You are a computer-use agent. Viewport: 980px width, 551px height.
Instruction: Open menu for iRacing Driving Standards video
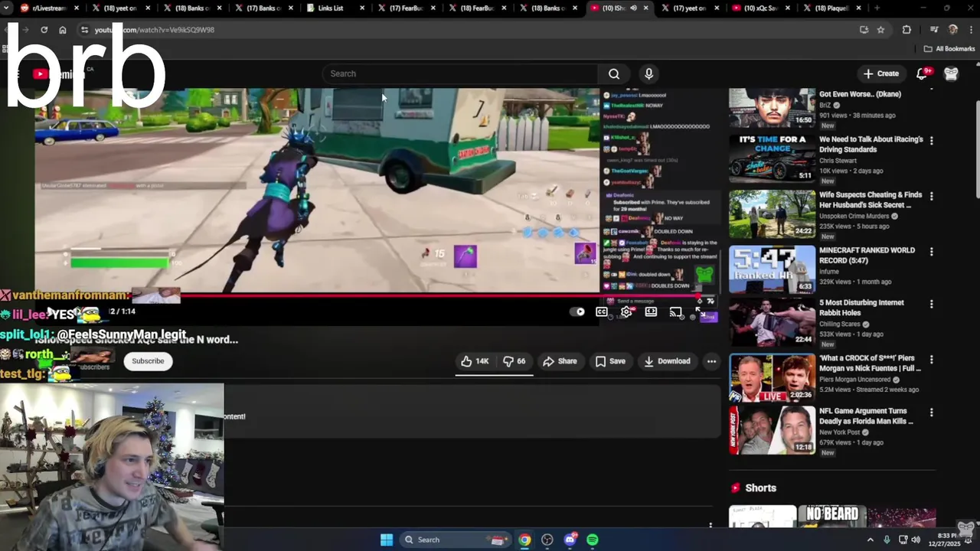(931, 141)
